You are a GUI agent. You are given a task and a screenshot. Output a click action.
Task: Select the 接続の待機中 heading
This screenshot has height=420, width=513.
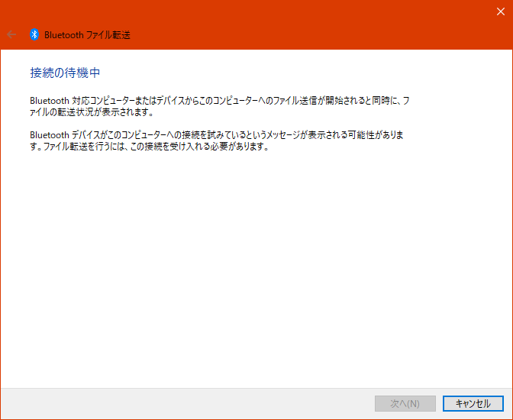tap(65, 73)
